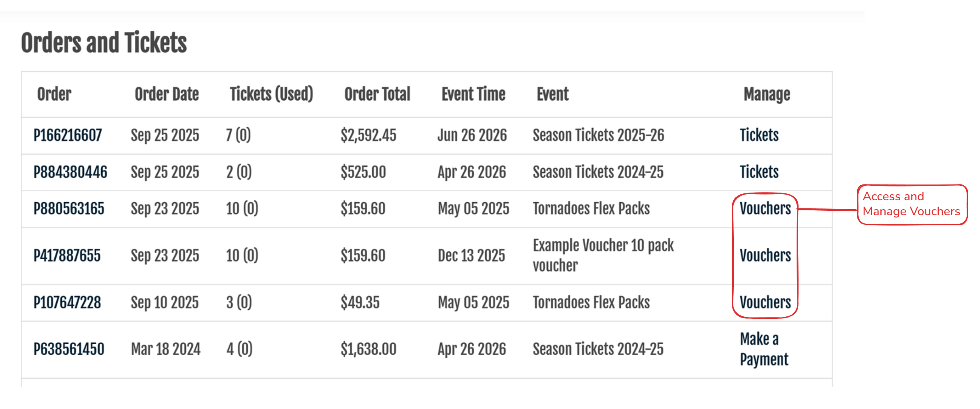Manage Tickets for Season Tickets 2025-26
The width and height of the screenshot is (980, 409).
click(759, 135)
